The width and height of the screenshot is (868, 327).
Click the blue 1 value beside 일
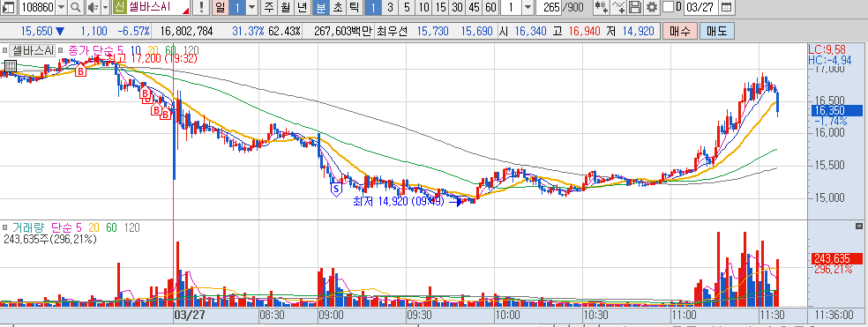point(236,8)
